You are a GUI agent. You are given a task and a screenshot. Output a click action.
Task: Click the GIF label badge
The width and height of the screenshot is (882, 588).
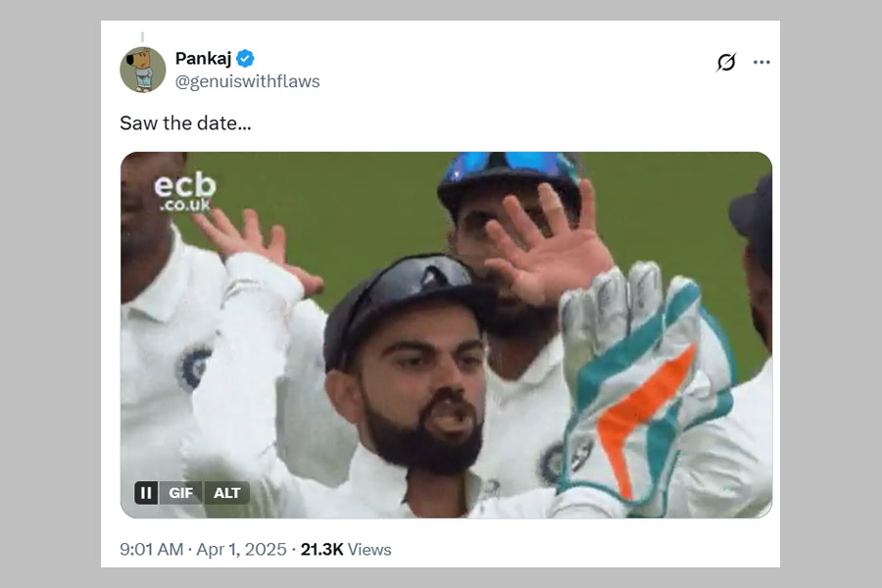[x=181, y=493]
